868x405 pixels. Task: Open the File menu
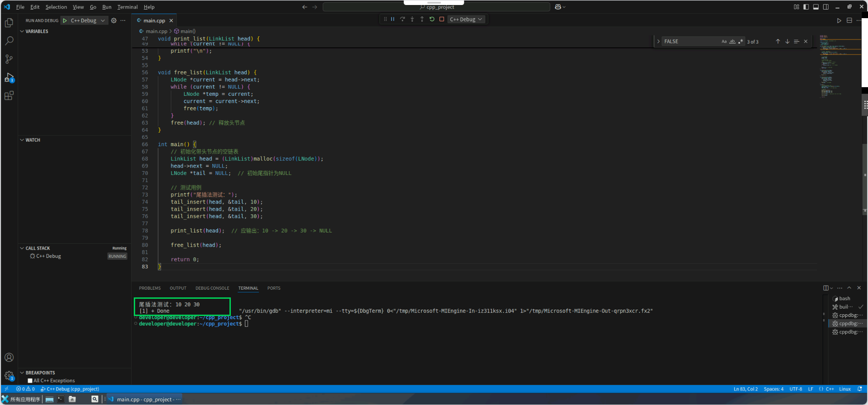point(20,7)
